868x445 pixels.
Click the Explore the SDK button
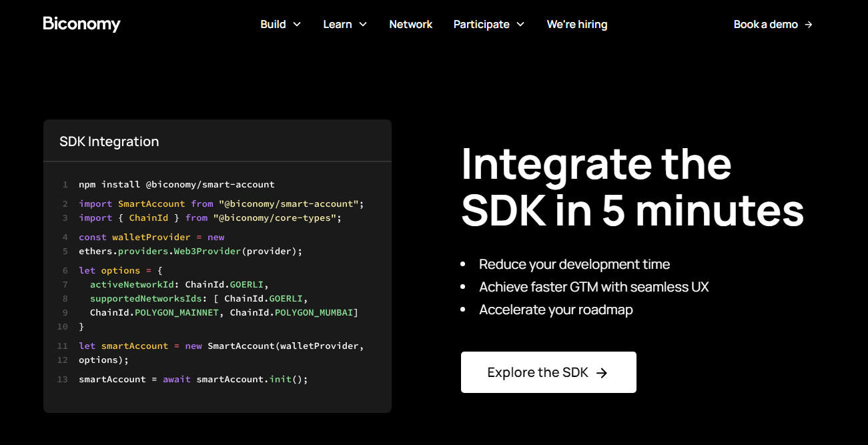pyautogui.click(x=548, y=372)
